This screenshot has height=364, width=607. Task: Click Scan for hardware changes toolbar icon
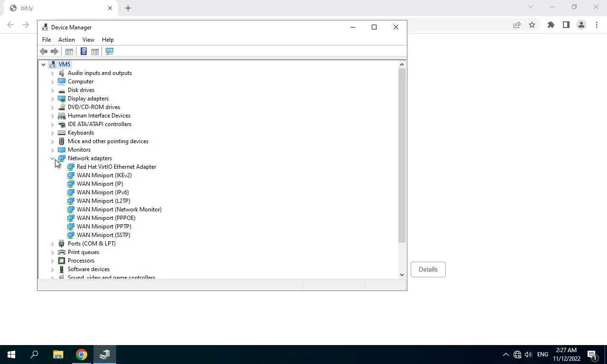tap(110, 51)
